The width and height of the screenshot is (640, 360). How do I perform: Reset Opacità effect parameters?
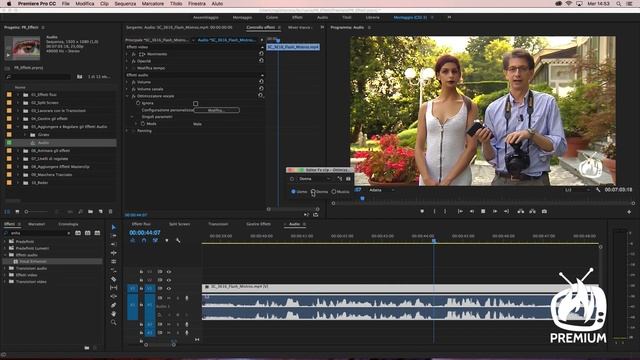click(x=261, y=60)
